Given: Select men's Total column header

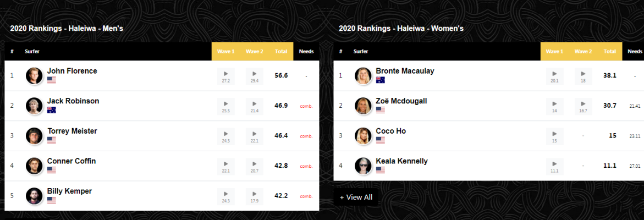Looking at the screenshot, I should 281,51.
